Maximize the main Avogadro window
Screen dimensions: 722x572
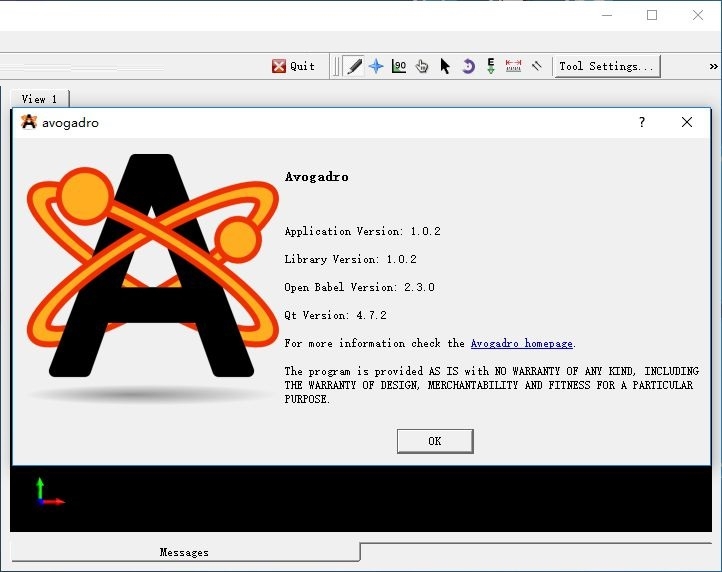click(652, 15)
